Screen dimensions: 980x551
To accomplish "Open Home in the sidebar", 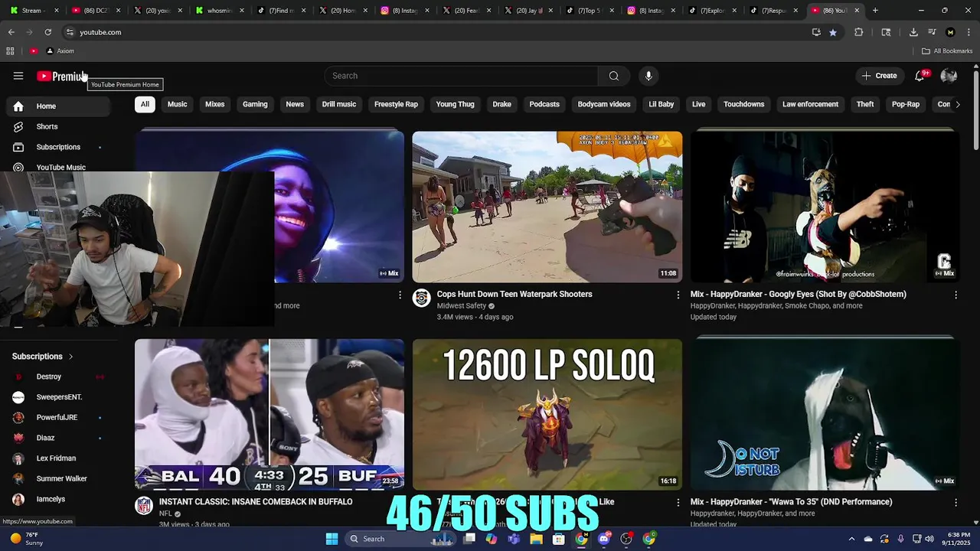I will coord(58,106).
